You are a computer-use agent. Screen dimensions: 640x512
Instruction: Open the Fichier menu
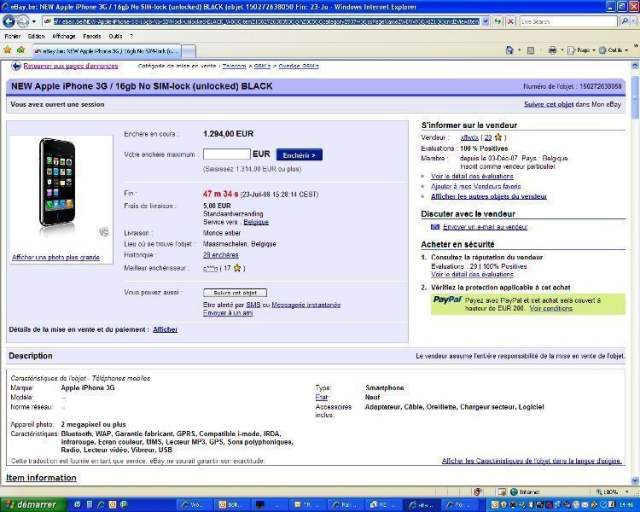pyautogui.click(x=12, y=35)
